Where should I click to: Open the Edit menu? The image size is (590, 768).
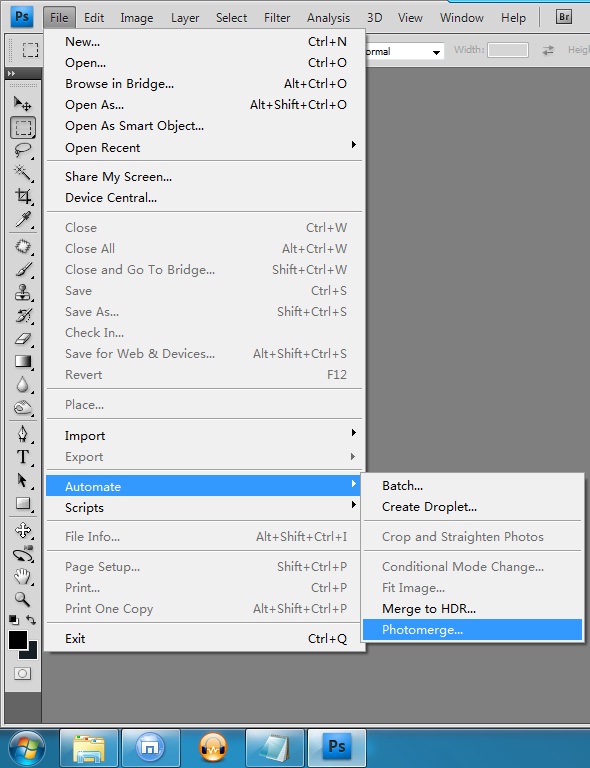[94, 18]
